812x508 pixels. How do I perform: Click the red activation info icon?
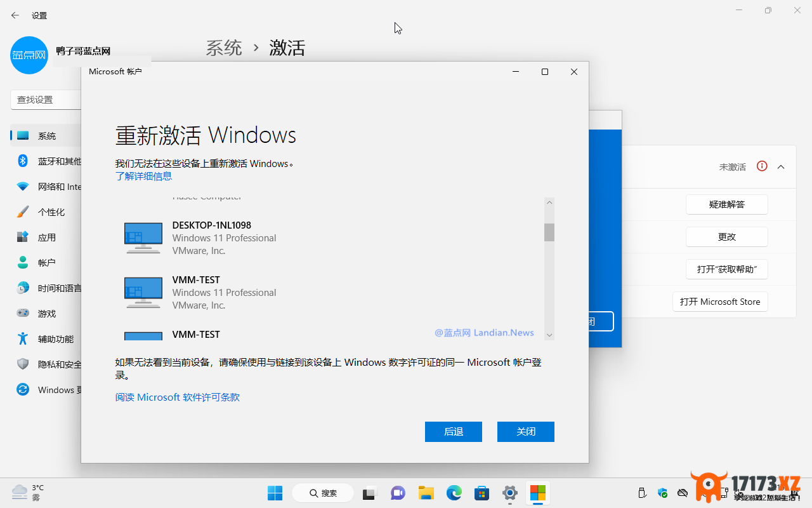[762, 166]
